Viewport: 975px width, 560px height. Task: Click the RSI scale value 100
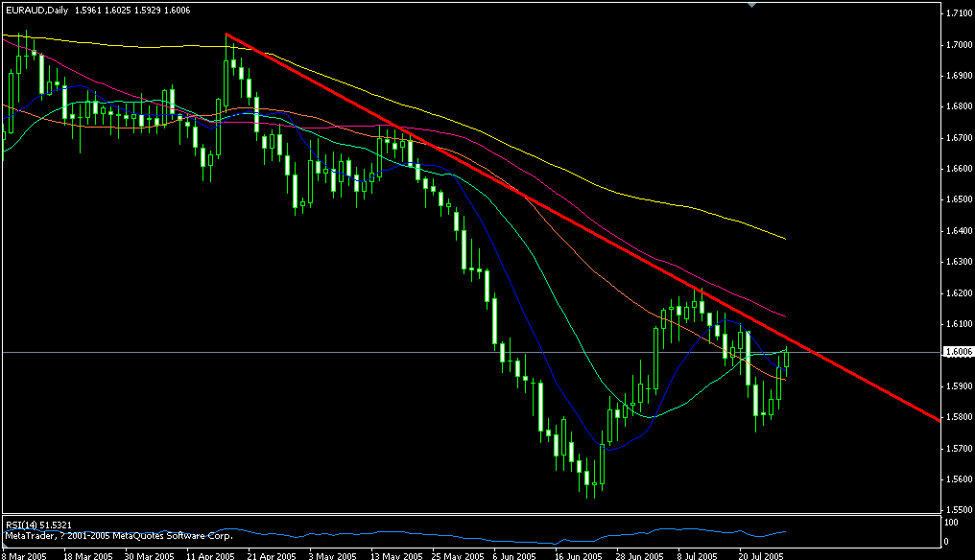(951, 523)
